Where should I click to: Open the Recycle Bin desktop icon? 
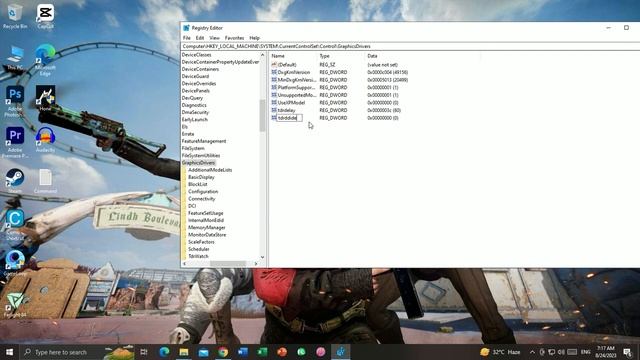point(15,16)
